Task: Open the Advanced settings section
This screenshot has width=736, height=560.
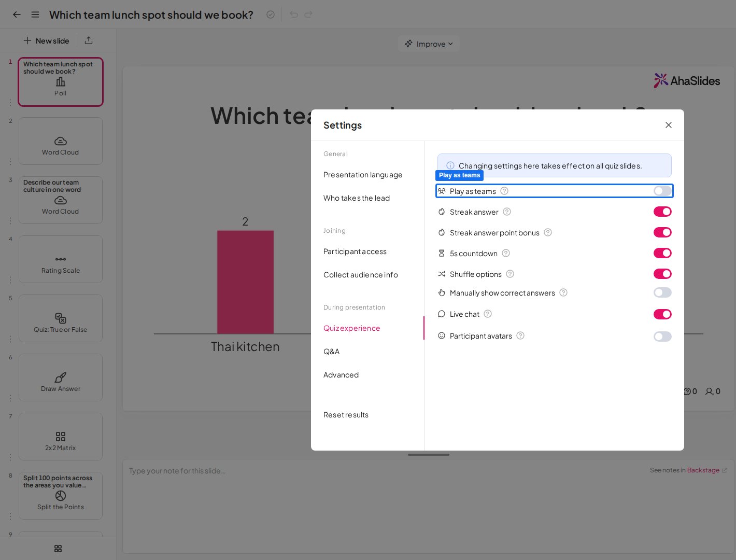Action: click(x=341, y=375)
